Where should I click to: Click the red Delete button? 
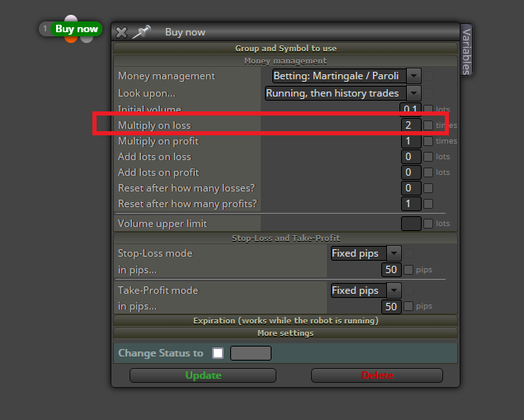377,375
